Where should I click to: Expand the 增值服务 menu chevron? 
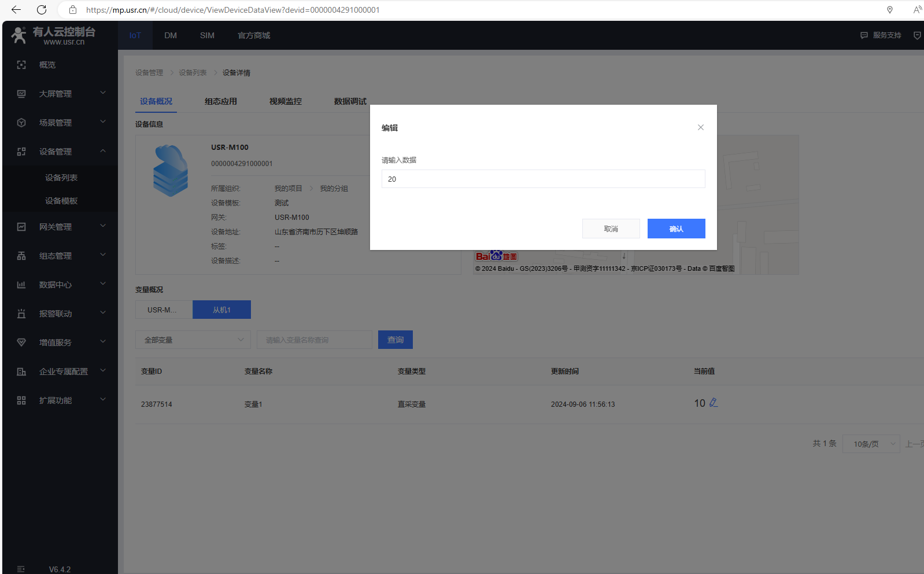pos(103,341)
